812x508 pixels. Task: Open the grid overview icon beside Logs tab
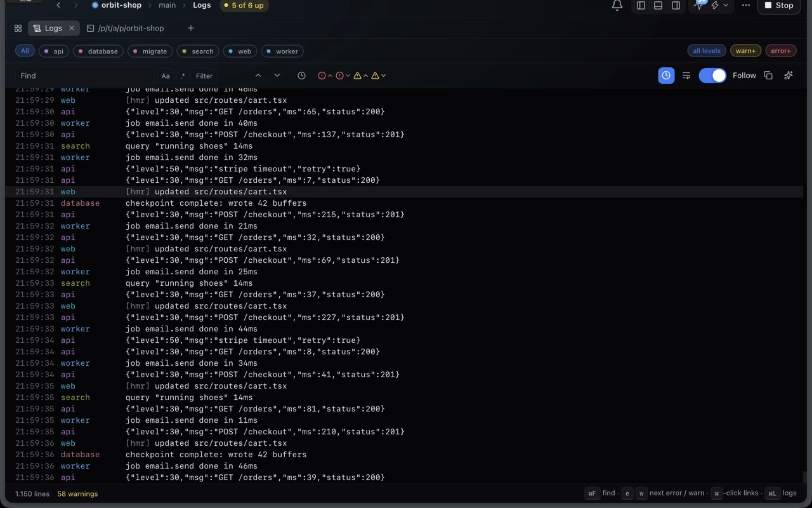click(x=18, y=28)
